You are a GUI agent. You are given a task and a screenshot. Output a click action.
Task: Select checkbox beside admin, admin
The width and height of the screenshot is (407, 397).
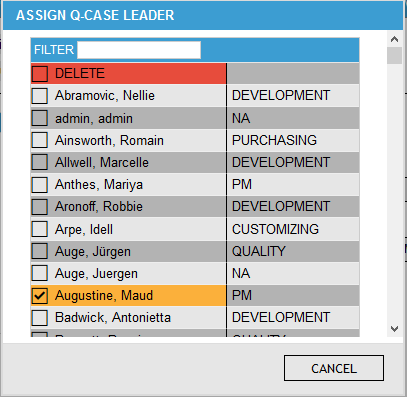40,118
